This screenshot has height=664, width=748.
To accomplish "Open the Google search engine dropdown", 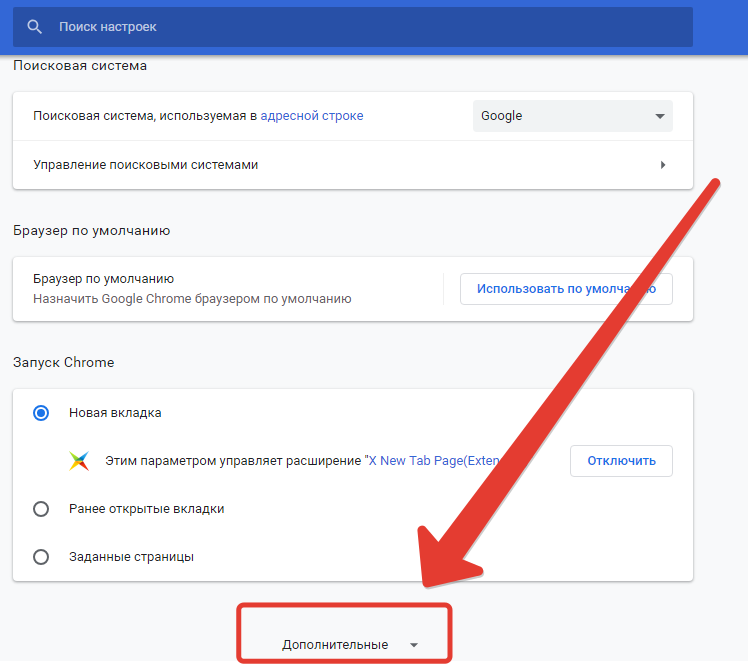I will pos(572,116).
